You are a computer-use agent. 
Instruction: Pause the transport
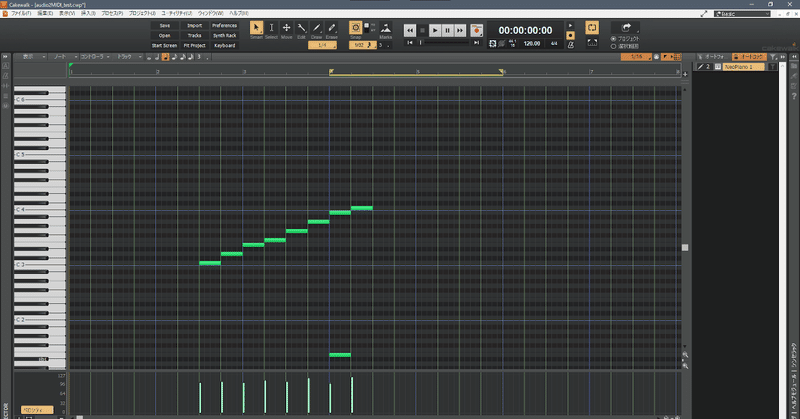click(447, 31)
